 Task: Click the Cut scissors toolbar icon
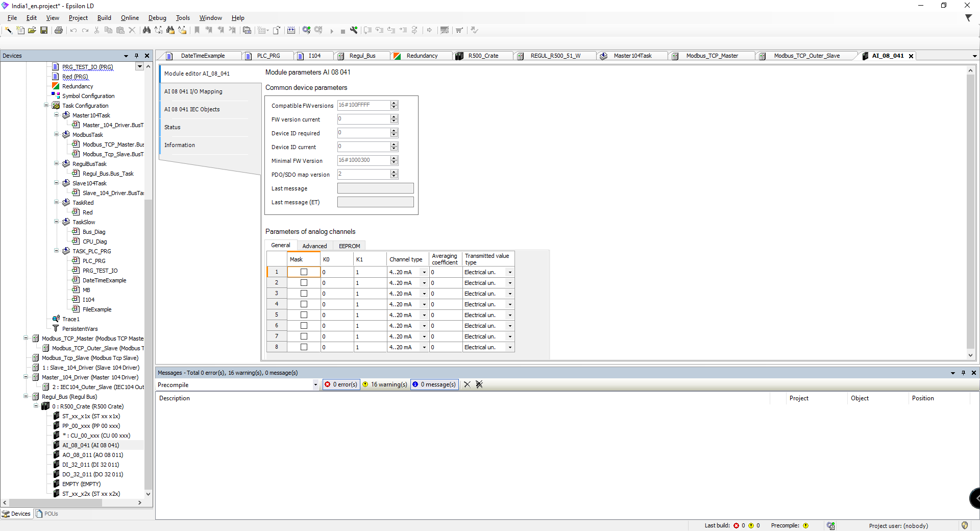[96, 30]
